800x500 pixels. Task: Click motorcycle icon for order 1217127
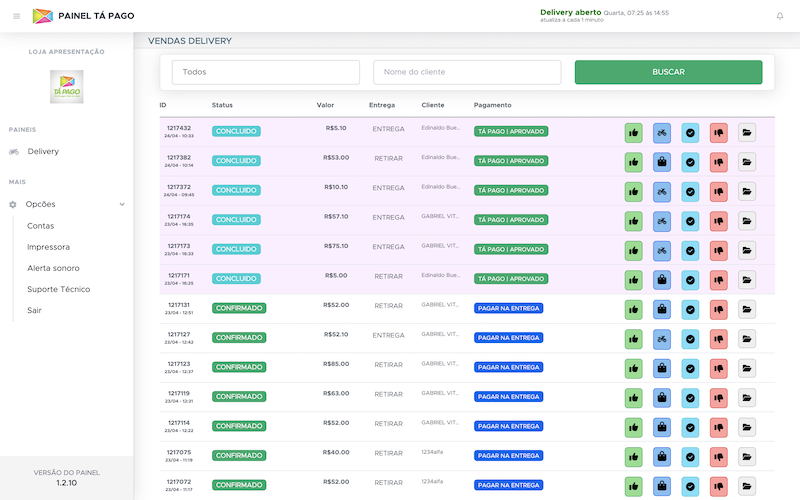click(661, 338)
